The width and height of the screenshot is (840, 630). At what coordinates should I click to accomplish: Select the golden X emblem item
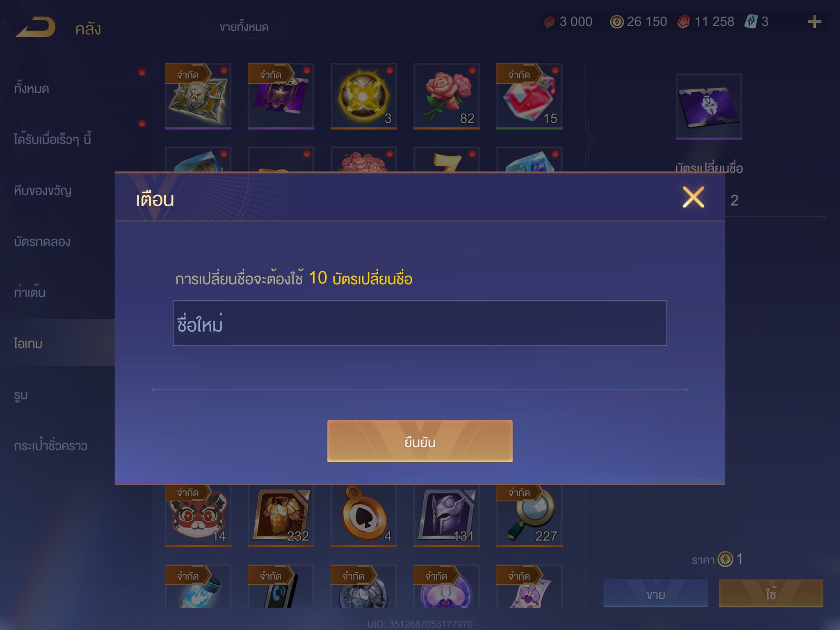point(363,96)
